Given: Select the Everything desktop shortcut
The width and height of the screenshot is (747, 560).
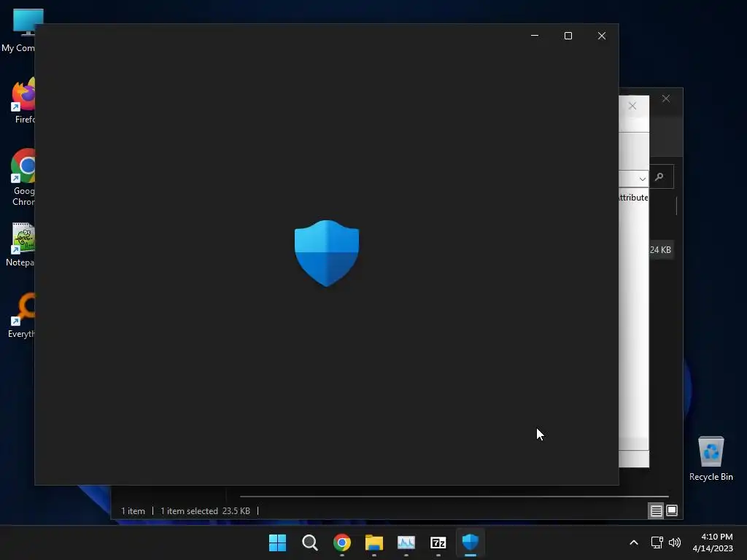Looking at the screenshot, I should (22, 316).
